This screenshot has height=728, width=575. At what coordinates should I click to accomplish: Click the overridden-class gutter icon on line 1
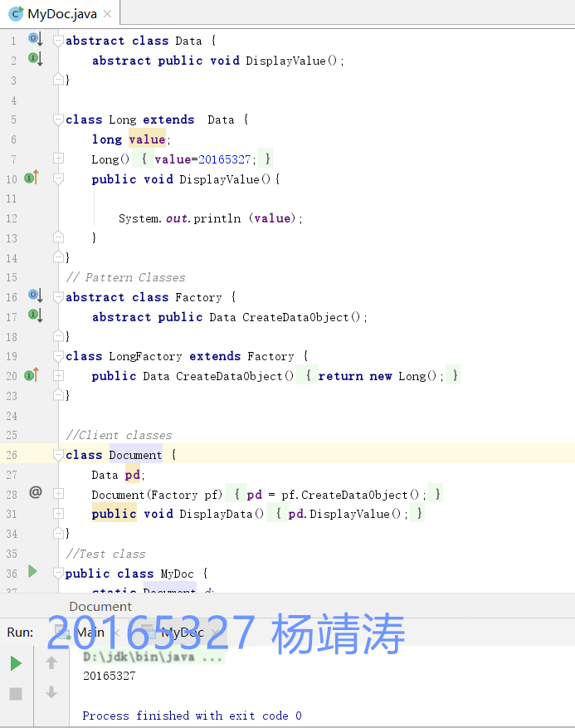pos(36,39)
